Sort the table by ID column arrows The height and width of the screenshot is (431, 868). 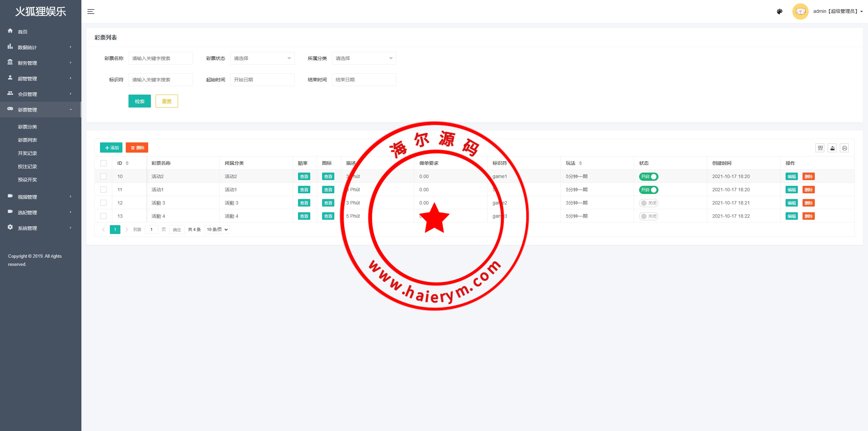pos(127,163)
